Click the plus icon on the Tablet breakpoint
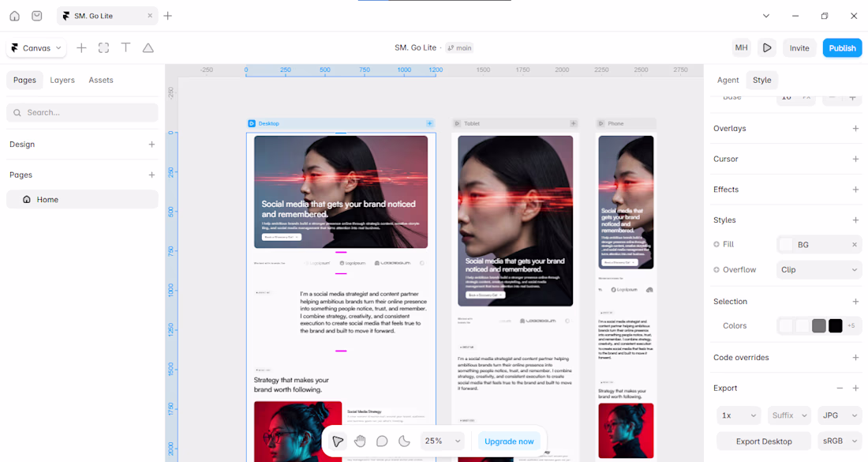 574,123
